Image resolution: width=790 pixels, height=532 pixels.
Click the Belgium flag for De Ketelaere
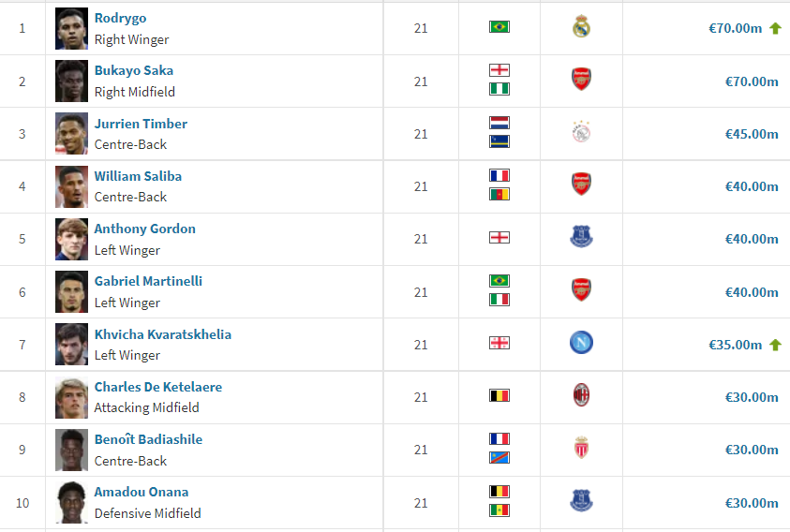pyautogui.click(x=499, y=395)
